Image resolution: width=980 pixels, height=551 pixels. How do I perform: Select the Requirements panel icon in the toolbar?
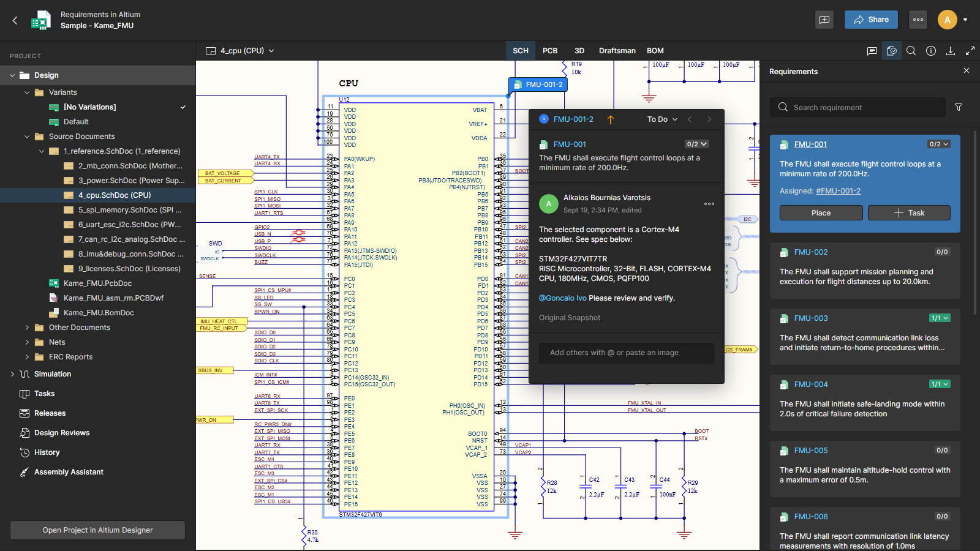click(x=891, y=51)
